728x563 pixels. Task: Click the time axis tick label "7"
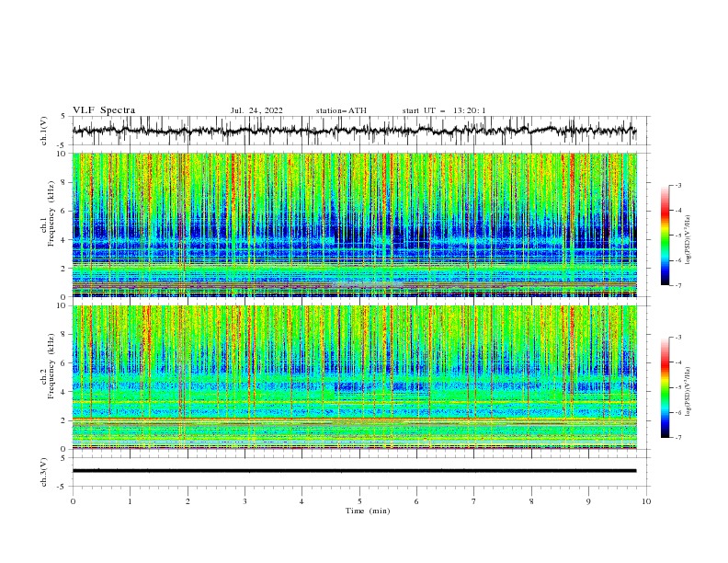[x=474, y=501]
